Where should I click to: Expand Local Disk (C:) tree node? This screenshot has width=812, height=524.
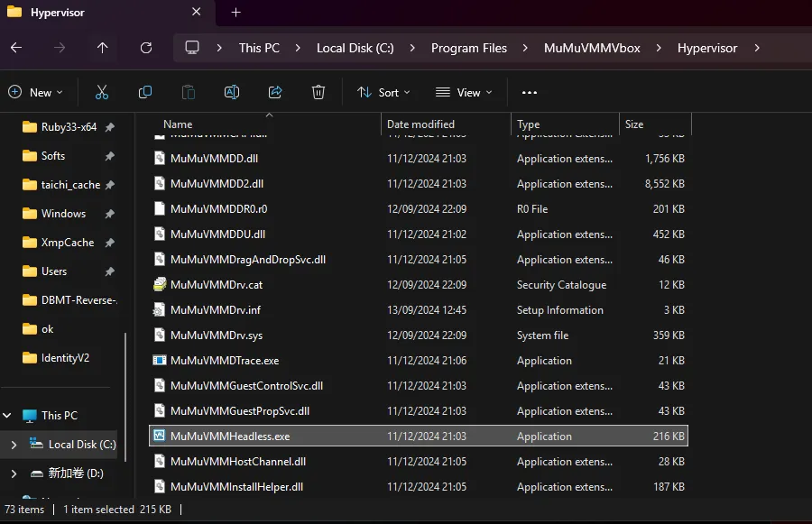[x=14, y=445]
